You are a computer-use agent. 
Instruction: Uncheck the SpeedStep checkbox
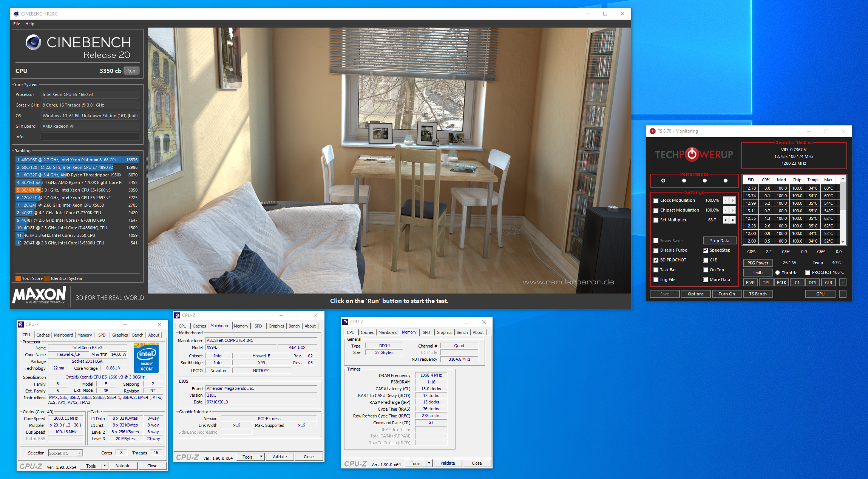[x=705, y=250]
